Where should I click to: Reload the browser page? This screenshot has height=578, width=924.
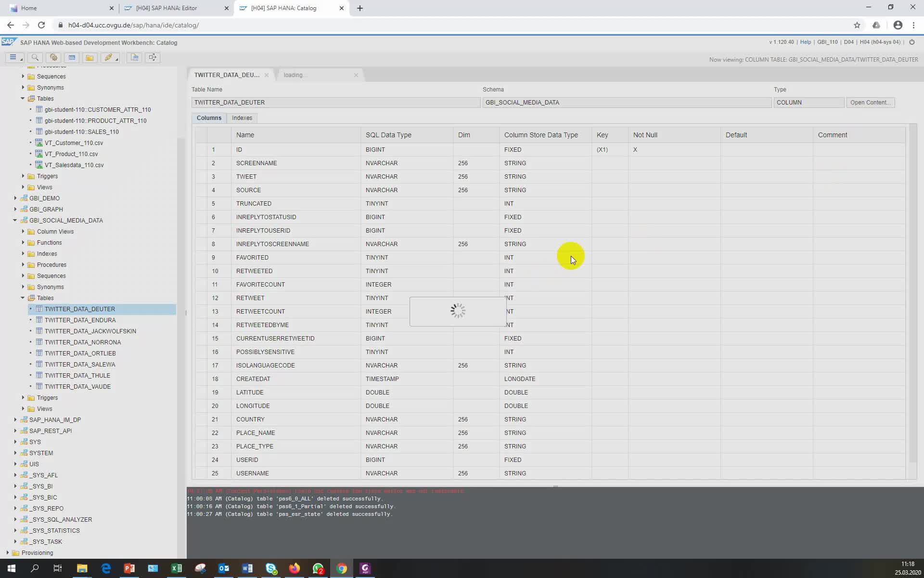(x=41, y=25)
